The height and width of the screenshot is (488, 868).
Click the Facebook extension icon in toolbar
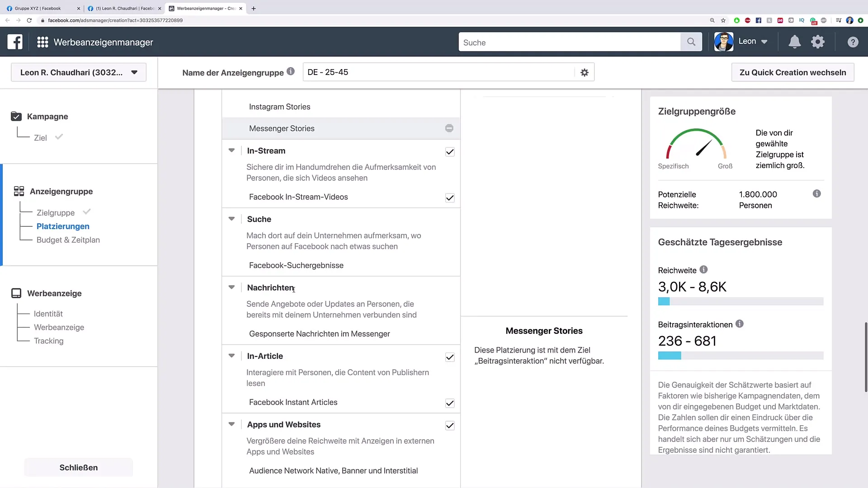[759, 20]
